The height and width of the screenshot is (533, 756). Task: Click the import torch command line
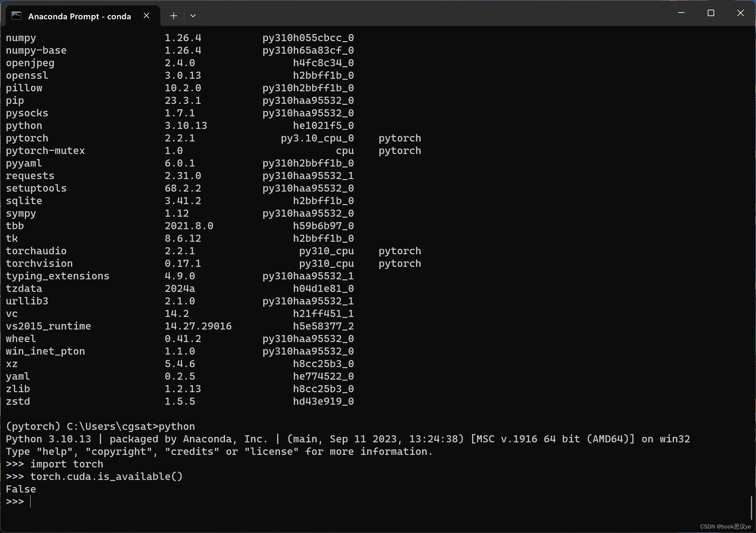[67, 464]
